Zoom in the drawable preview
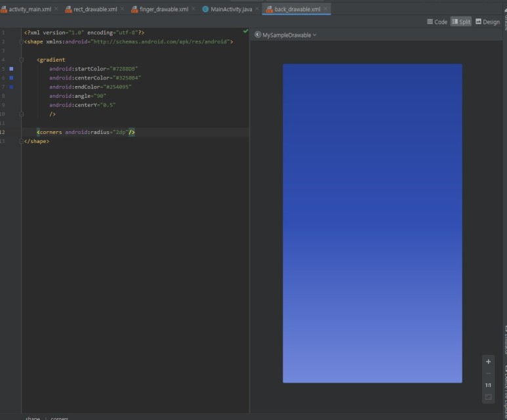Image resolution: width=507 pixels, height=420 pixels. (x=488, y=362)
